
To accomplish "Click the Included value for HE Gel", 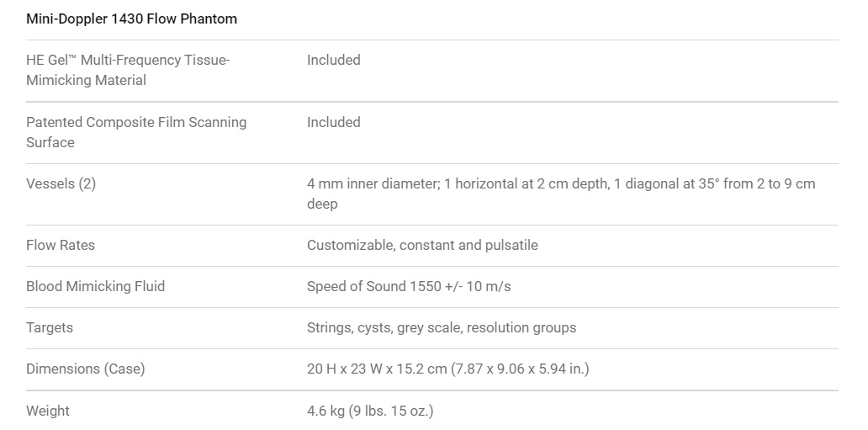I will (334, 60).
